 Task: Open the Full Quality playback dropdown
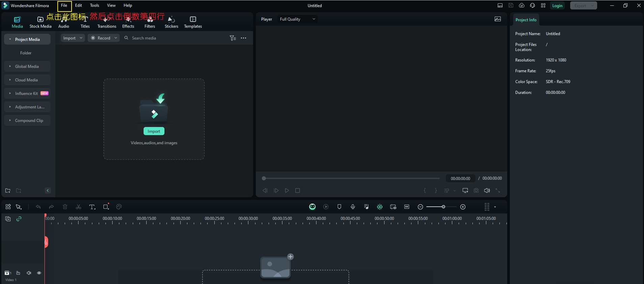click(297, 19)
